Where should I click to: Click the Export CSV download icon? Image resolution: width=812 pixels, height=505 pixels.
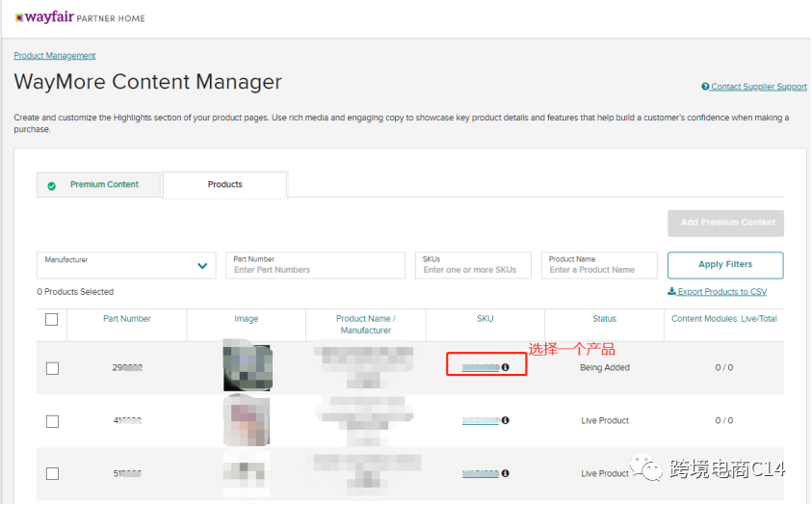pyautogui.click(x=671, y=291)
